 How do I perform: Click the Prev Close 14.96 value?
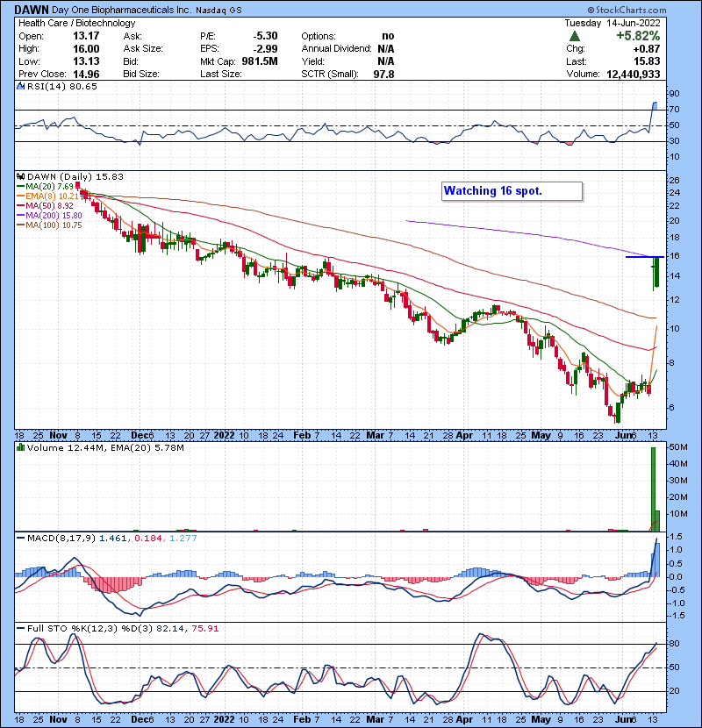tap(86, 74)
